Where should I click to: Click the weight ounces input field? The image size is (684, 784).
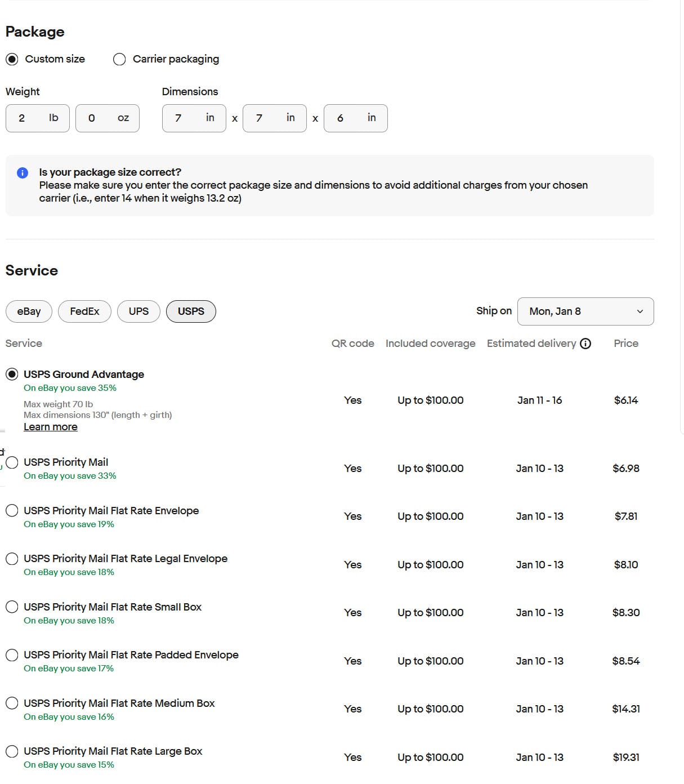pyautogui.click(x=108, y=118)
